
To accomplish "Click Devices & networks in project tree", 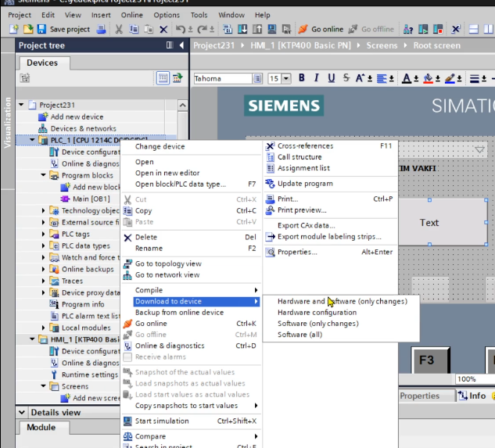I will [x=84, y=128].
